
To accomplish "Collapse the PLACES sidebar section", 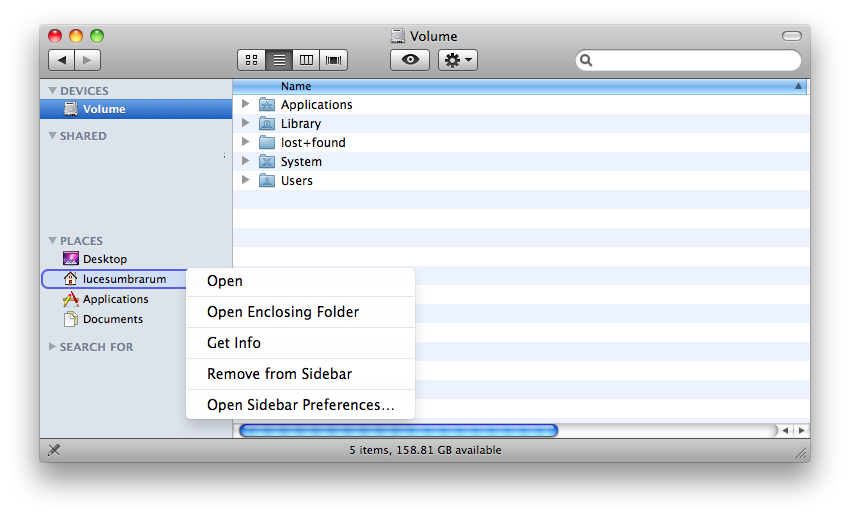I will tap(53, 240).
